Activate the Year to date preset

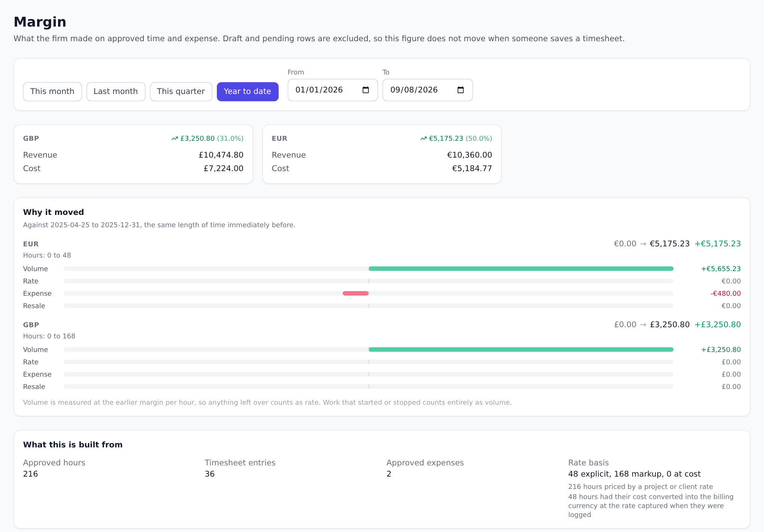[248, 91]
